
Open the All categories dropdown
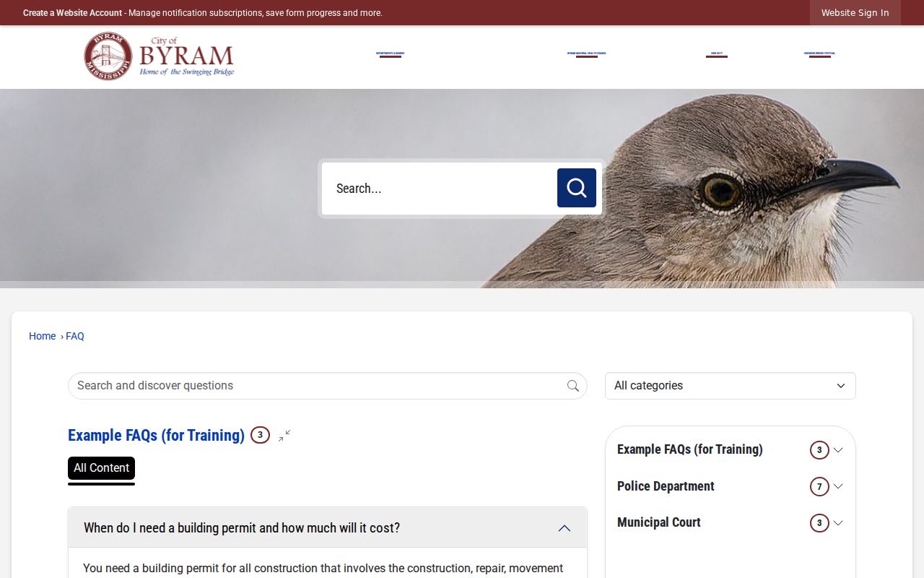(x=731, y=386)
